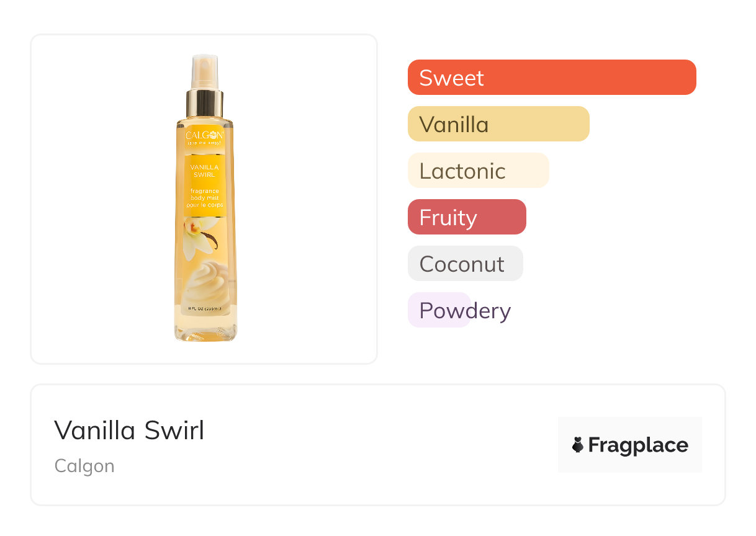Click the gold collar of the bottle

click(205, 104)
